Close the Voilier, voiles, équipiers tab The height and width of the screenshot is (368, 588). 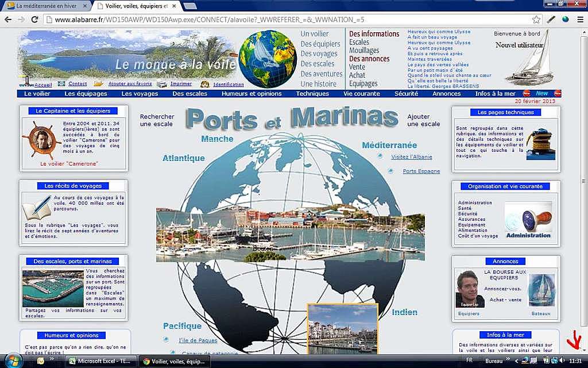(174, 6)
